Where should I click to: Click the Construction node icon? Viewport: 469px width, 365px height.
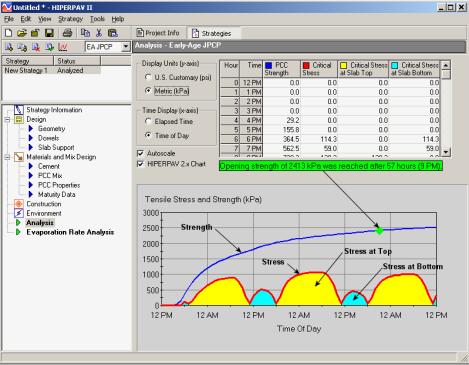click(19, 204)
